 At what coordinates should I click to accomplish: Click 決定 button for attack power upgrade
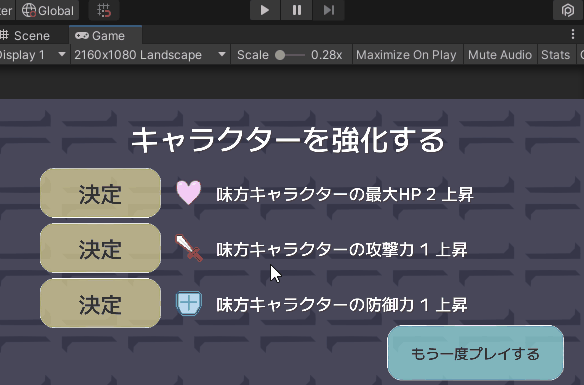click(x=101, y=248)
